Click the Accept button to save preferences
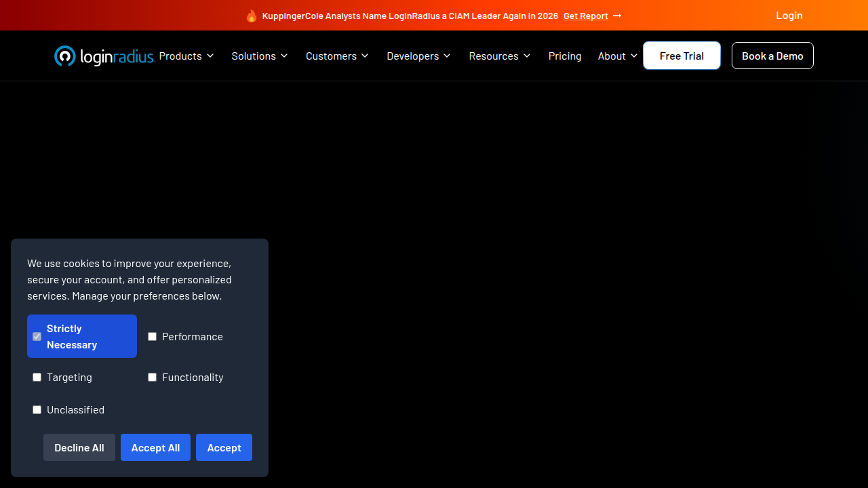 click(224, 447)
